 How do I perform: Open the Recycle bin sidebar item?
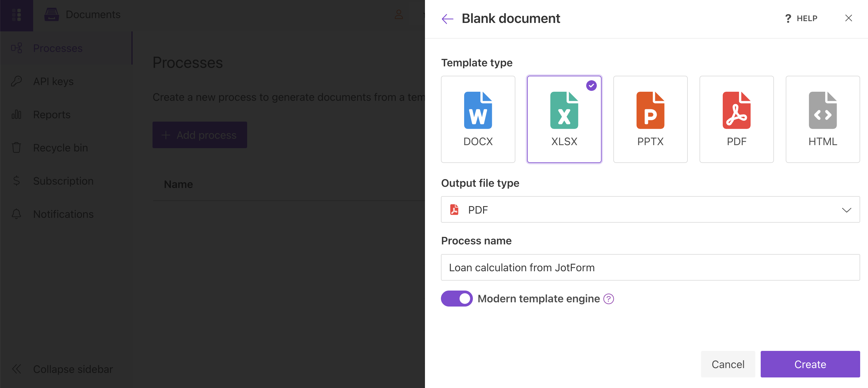coord(66,148)
